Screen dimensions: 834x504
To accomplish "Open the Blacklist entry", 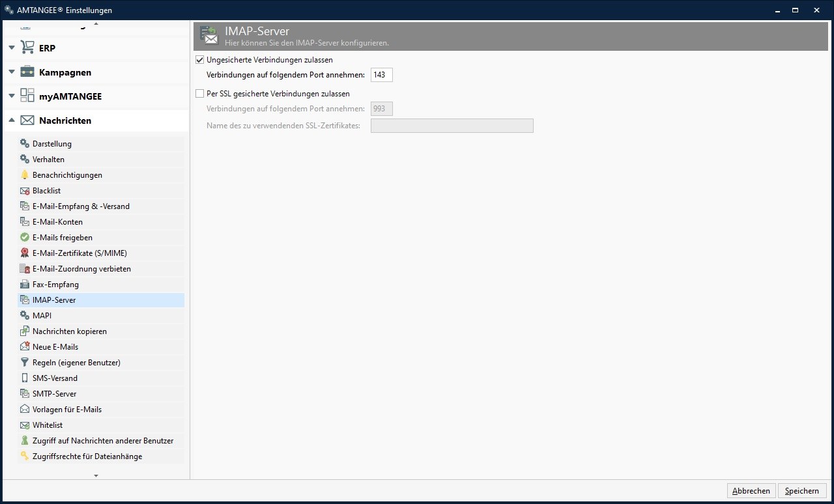I will (x=101, y=191).
